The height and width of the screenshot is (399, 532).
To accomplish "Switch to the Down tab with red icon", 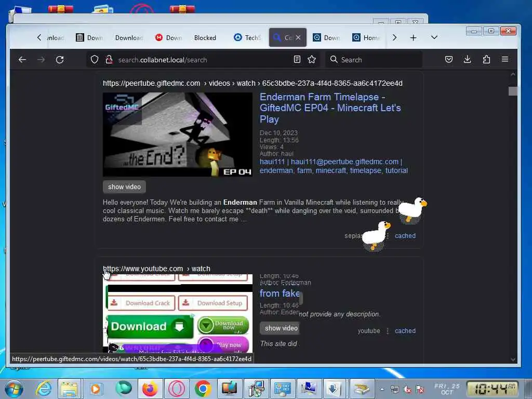I will click(169, 37).
